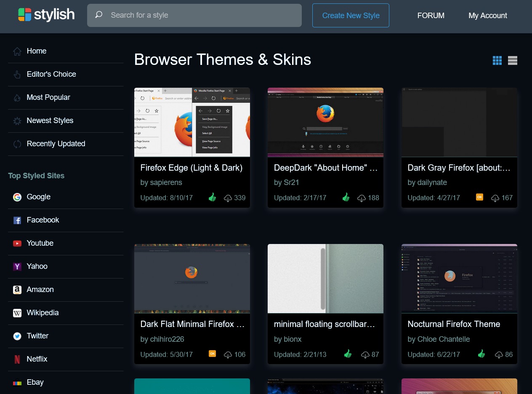The width and height of the screenshot is (532, 394).
Task: Open Dark Gray Firefox style title
Action: click(459, 168)
